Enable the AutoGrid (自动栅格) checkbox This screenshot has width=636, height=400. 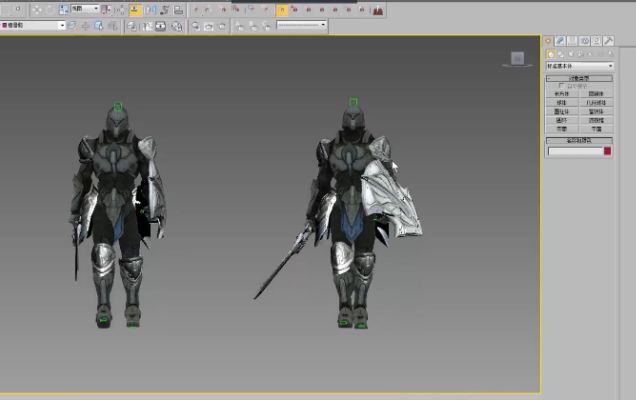click(x=560, y=86)
